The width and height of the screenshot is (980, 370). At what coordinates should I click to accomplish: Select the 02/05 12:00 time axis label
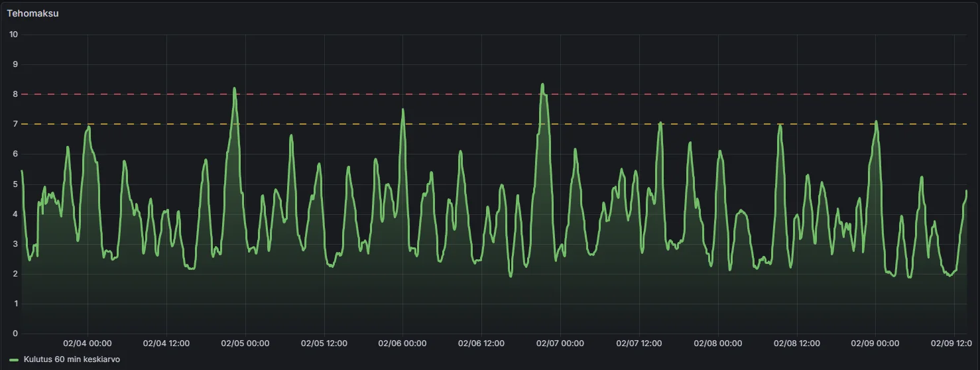324,343
